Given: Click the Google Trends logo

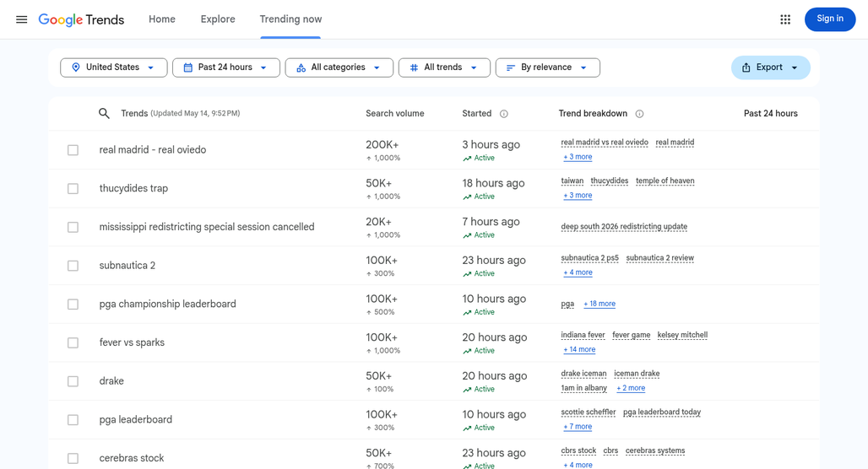Looking at the screenshot, I should coord(81,20).
